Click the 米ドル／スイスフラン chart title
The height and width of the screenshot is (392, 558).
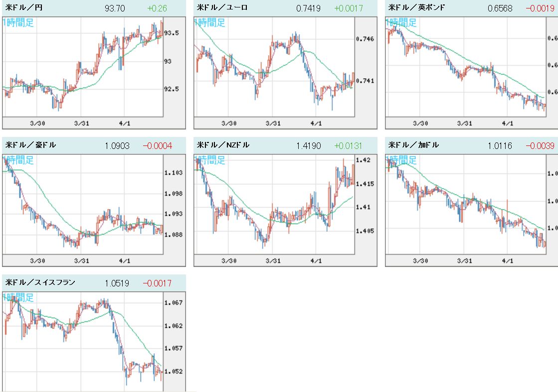point(40,283)
